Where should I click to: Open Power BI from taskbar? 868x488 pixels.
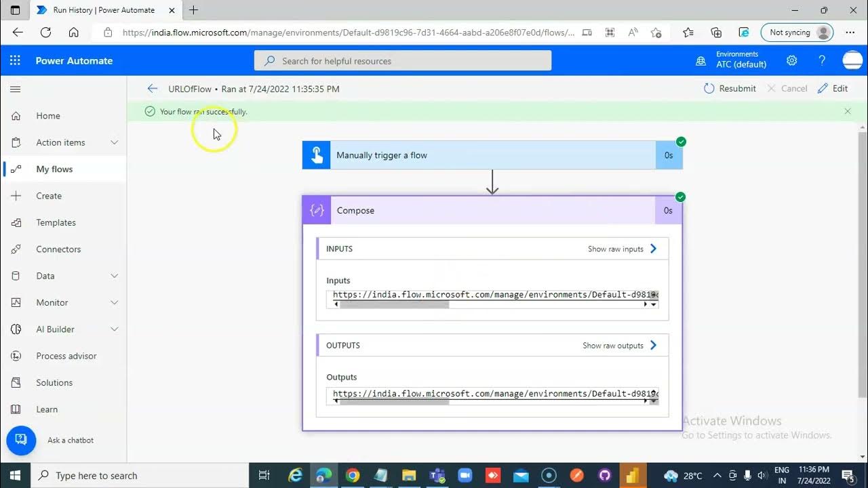point(632,475)
